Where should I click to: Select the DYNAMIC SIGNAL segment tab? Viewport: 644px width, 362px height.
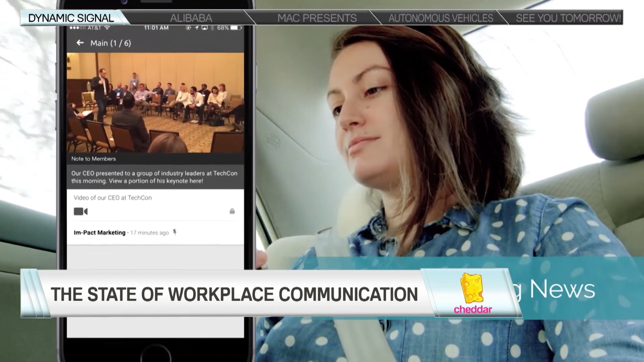pos(71,18)
